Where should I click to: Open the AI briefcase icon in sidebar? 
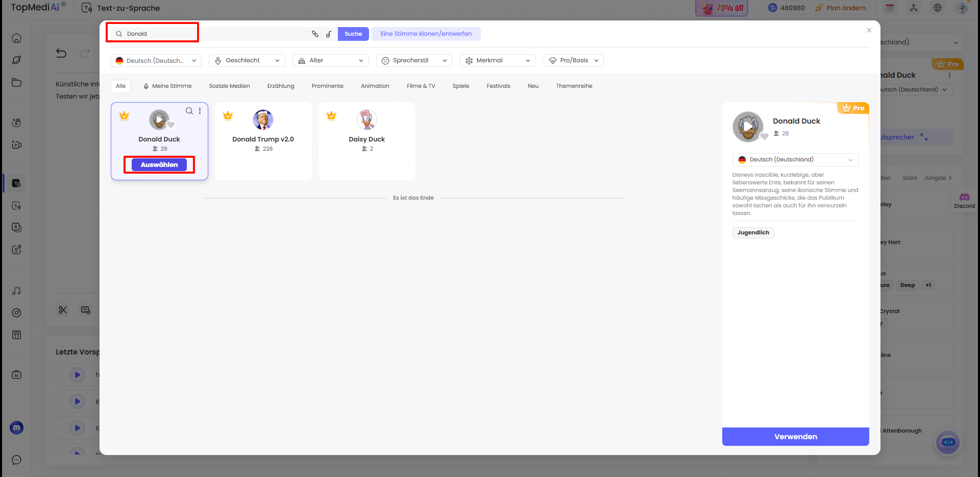coord(16,375)
